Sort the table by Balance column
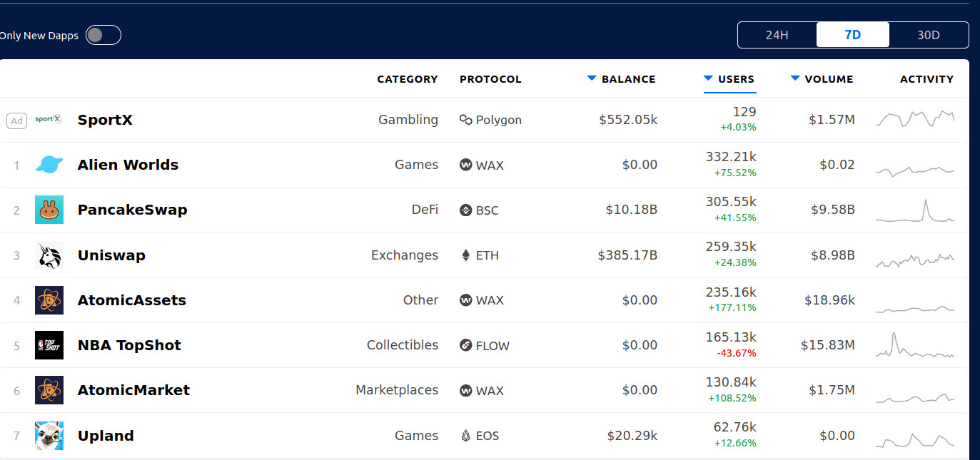Image resolution: width=980 pixels, height=460 pixels. coord(621,79)
